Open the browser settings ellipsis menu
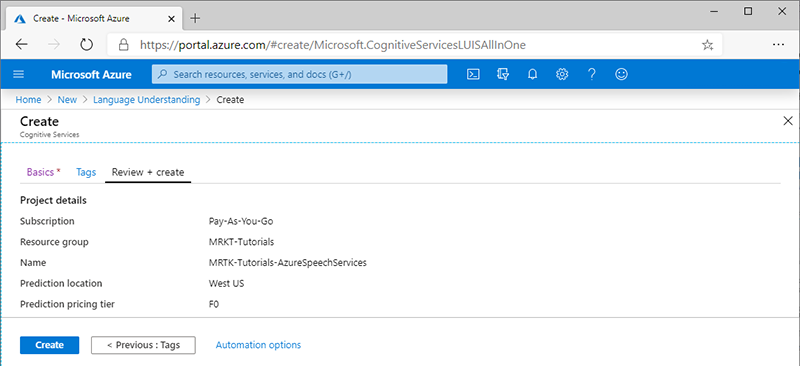 point(778,45)
